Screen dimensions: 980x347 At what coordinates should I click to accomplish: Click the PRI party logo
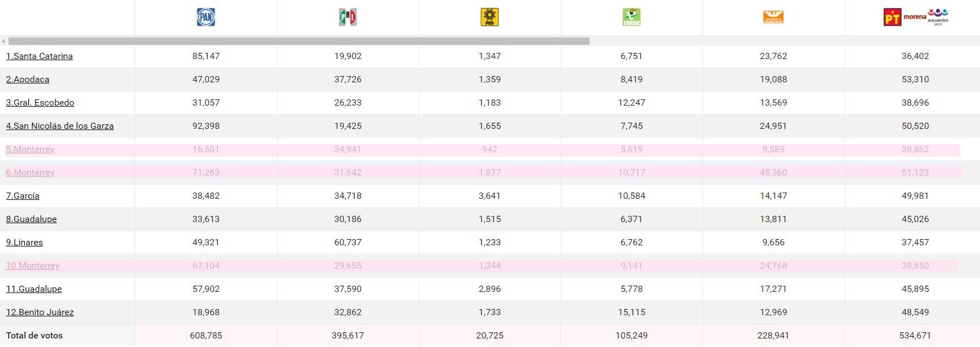point(348,17)
